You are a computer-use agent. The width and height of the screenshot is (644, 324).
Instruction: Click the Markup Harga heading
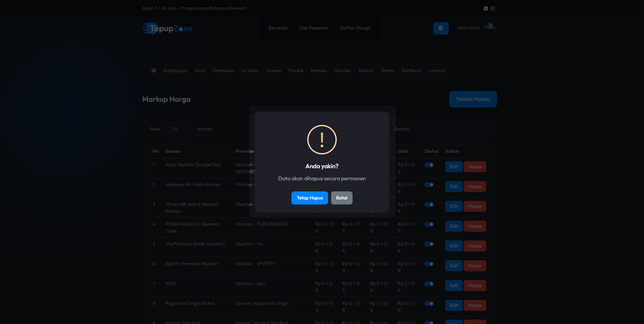(166, 99)
